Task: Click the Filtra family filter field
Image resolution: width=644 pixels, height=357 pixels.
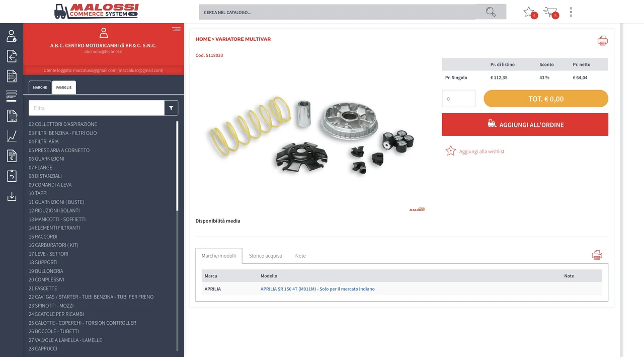Action: 97,108
